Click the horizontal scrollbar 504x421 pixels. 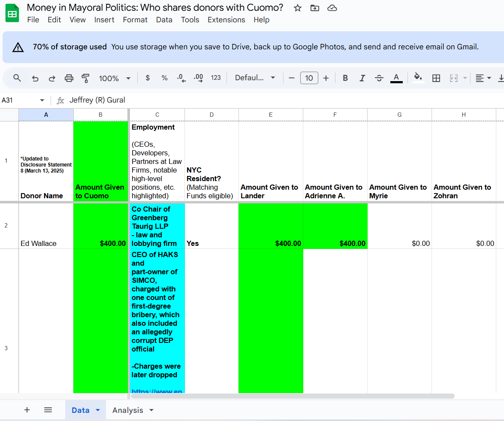293,396
